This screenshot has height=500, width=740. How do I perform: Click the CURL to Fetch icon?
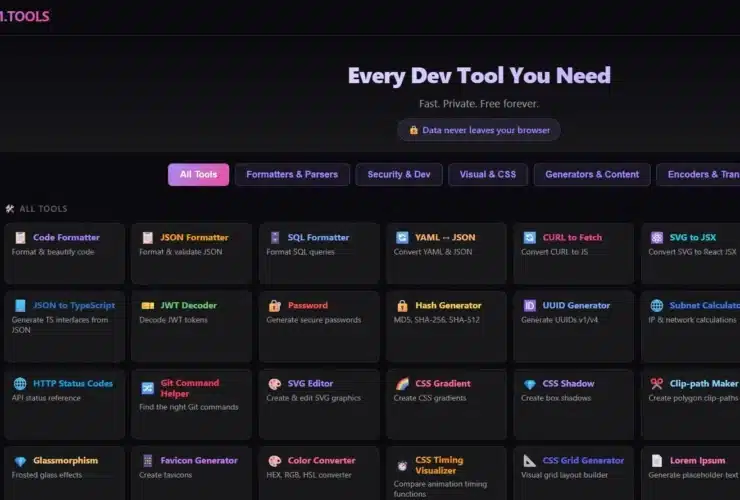(530, 237)
